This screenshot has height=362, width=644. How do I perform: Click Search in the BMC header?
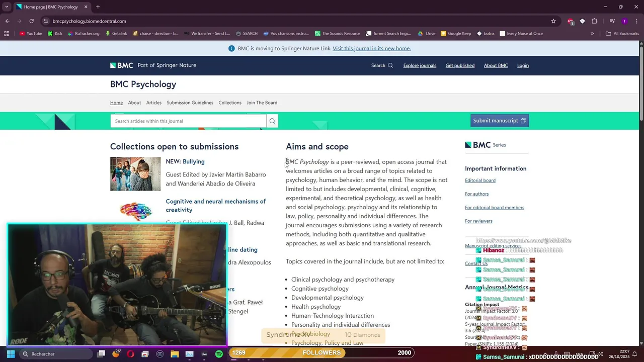(x=382, y=65)
